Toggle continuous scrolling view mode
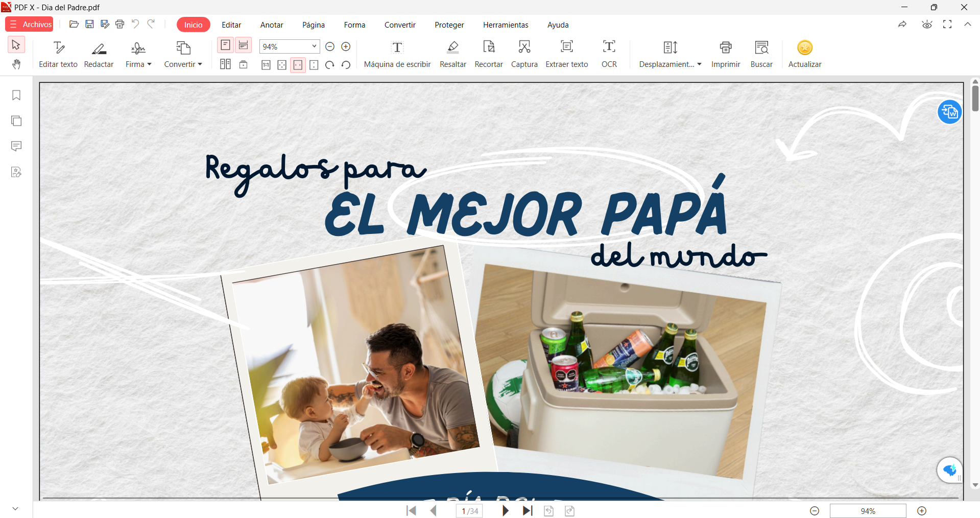Screen dimensions: 980x518 coord(244,45)
